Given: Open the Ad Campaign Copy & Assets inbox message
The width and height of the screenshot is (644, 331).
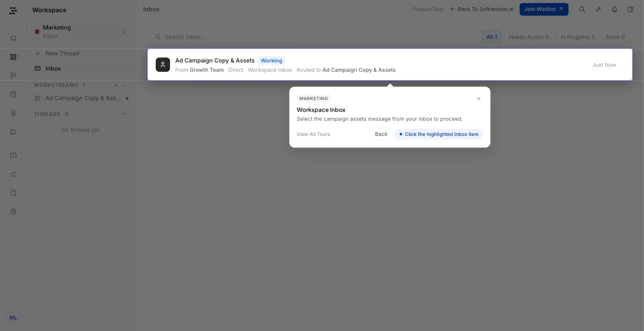Looking at the screenshot, I should [390, 65].
